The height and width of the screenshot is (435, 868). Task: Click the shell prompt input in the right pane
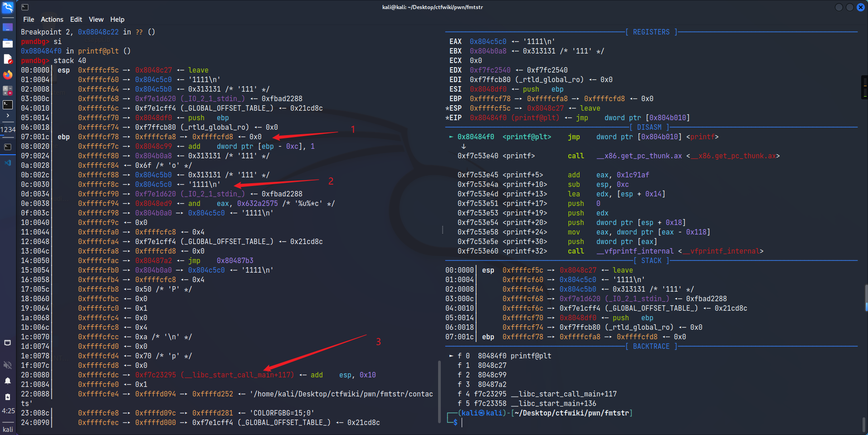[x=462, y=423]
